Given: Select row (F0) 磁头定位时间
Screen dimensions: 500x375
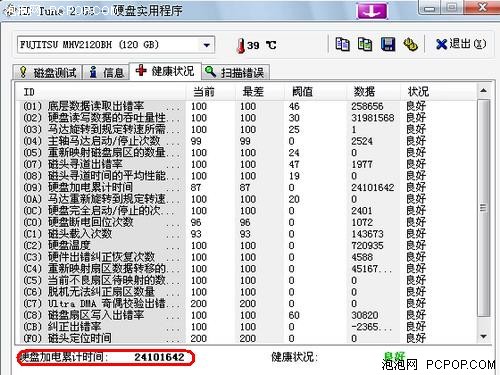Looking at the screenshot, I should [247, 338].
